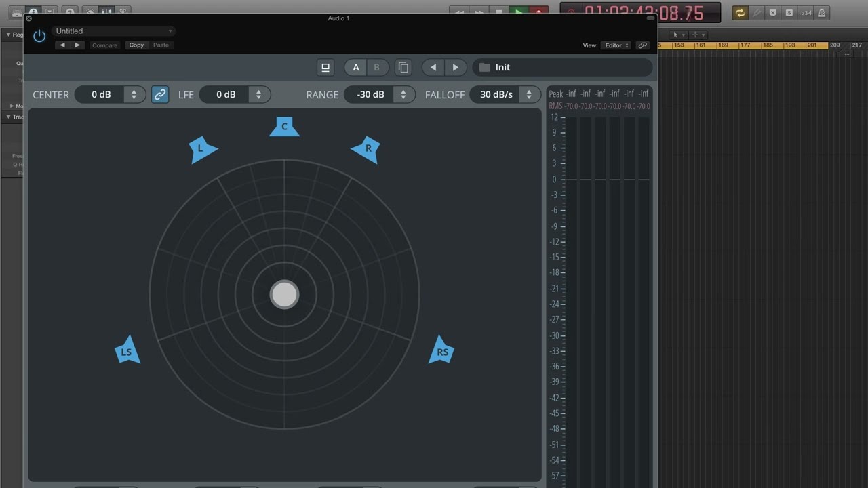The width and height of the screenshot is (868, 488).
Task: Click the FALLOFF 30 dB/s value field
Action: [x=496, y=95]
